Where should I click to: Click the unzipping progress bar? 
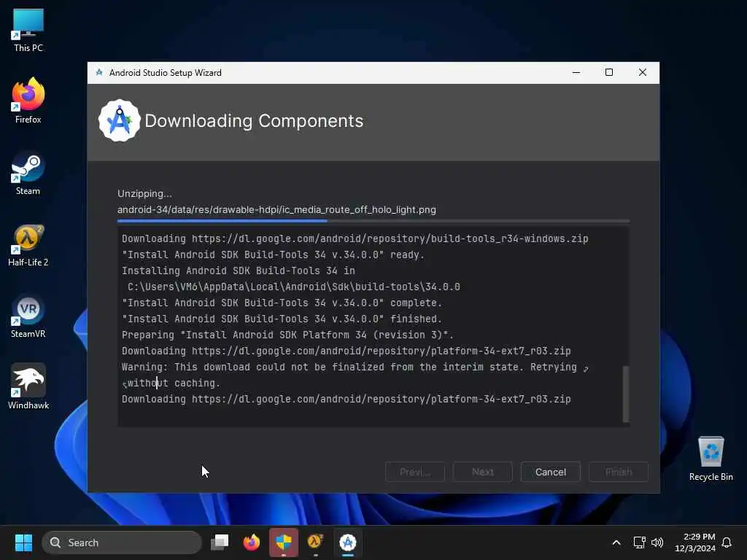point(373,221)
